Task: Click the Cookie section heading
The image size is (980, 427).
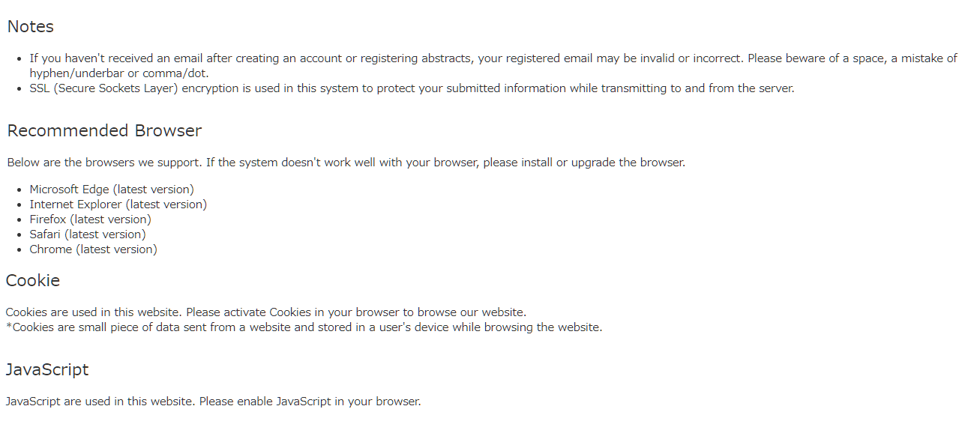Action: (x=33, y=280)
